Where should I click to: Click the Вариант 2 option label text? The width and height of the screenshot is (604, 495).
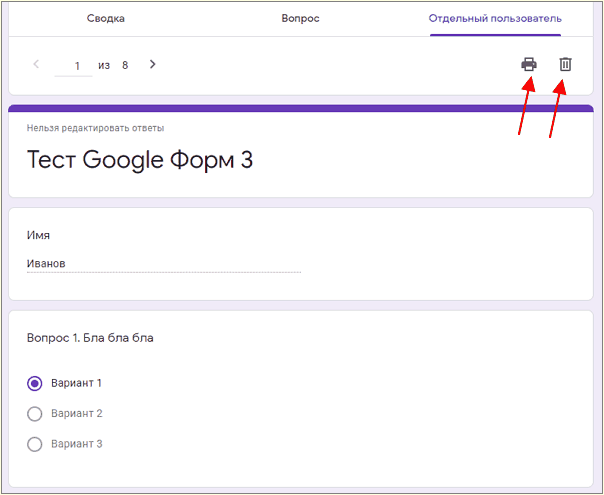[x=77, y=413]
